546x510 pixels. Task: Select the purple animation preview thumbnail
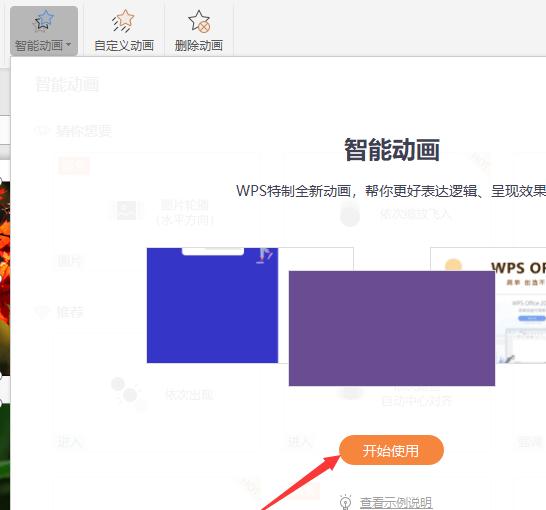coord(392,328)
